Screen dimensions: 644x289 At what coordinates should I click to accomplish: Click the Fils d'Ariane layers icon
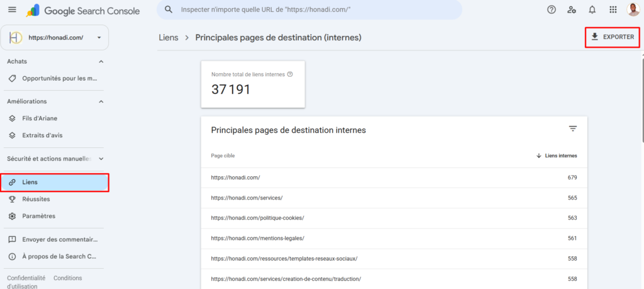13,118
